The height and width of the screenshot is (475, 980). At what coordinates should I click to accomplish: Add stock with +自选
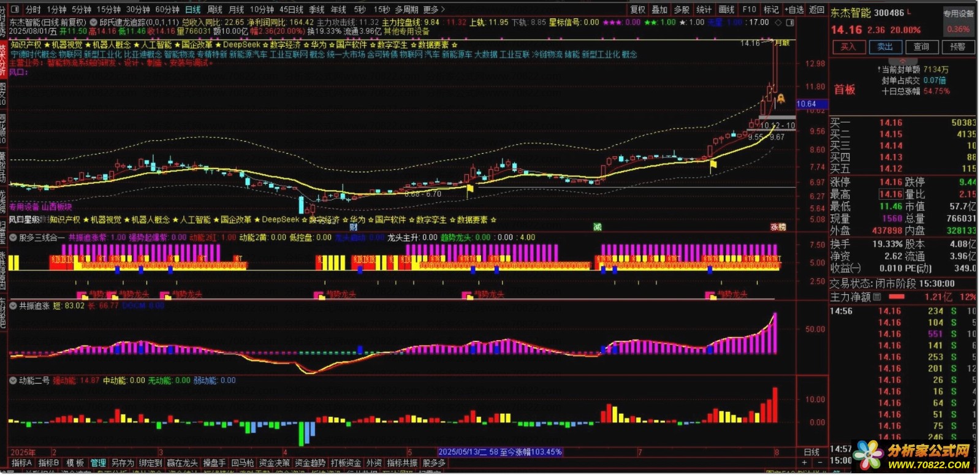click(x=794, y=9)
